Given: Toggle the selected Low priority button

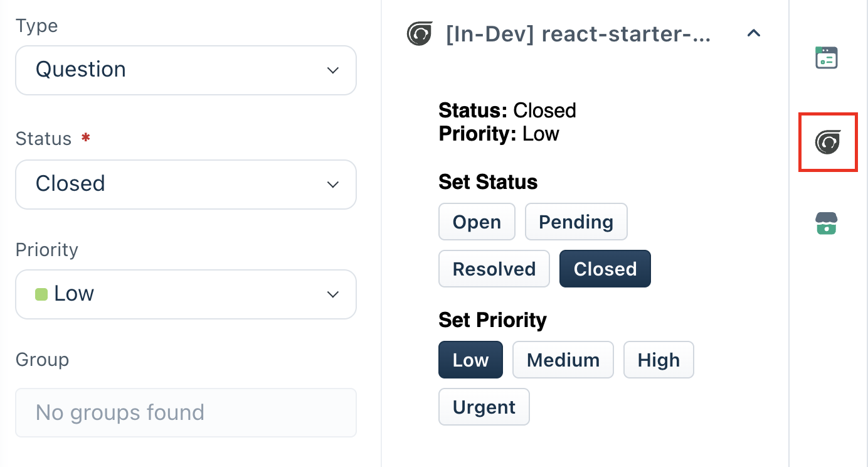Looking at the screenshot, I should pyautogui.click(x=470, y=360).
